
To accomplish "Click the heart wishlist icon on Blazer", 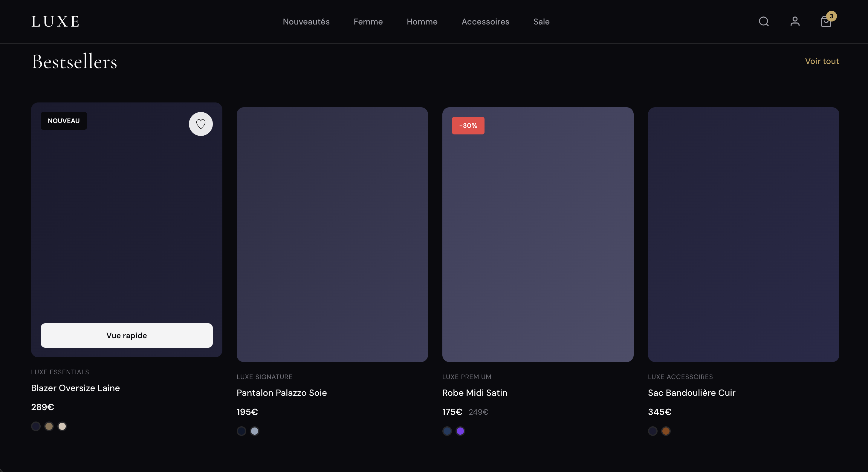I will (201, 124).
